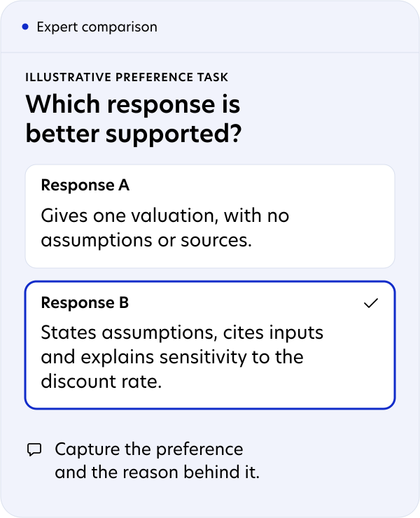Viewport: 420px width, 518px height.
Task: Click the 'discount rate.' text
Action: click(x=101, y=381)
